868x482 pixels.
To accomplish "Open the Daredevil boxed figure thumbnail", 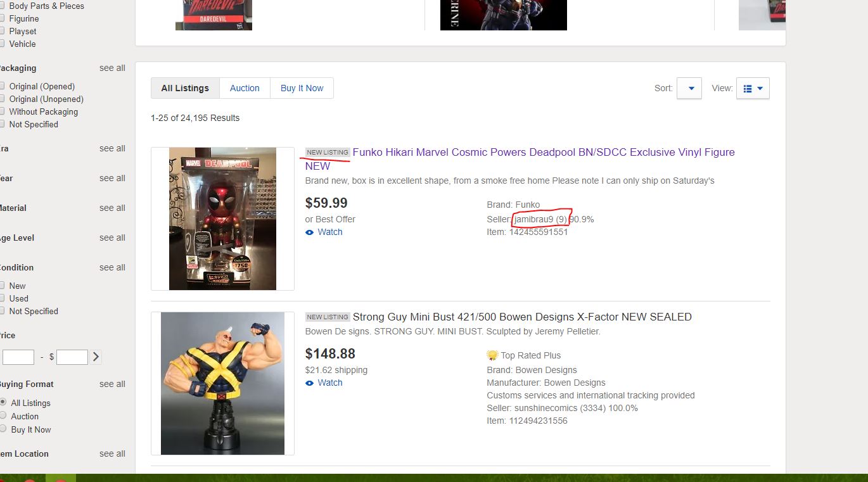I will pyautogui.click(x=214, y=15).
